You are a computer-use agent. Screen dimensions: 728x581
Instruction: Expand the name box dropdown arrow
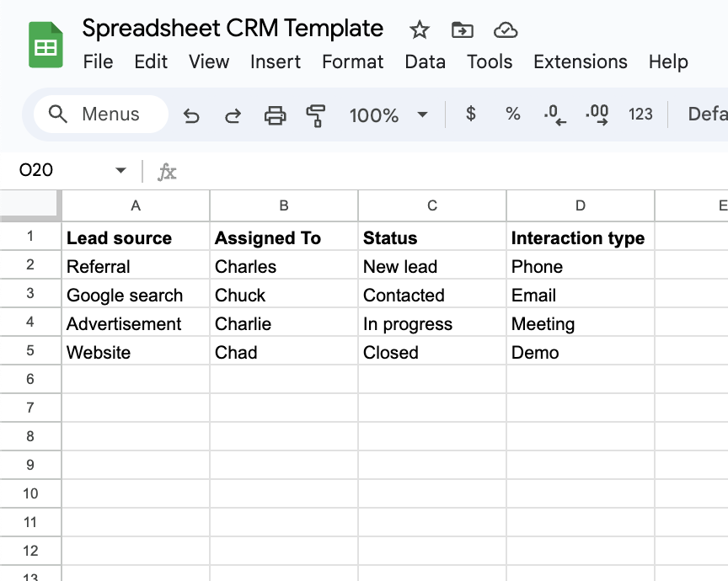120,171
